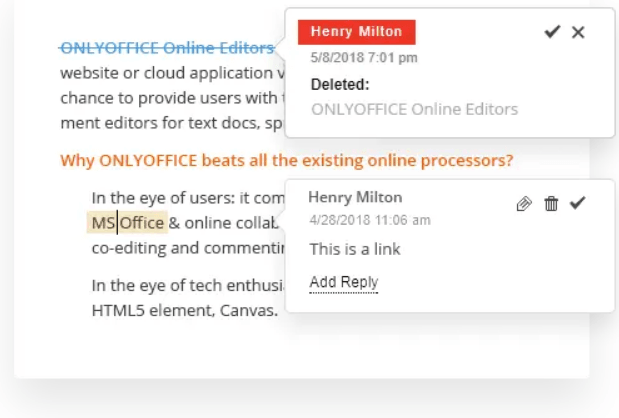Click the text 'ment editors for text docs'
Image resolution: width=619 pixels, height=418 pixels.
point(160,123)
